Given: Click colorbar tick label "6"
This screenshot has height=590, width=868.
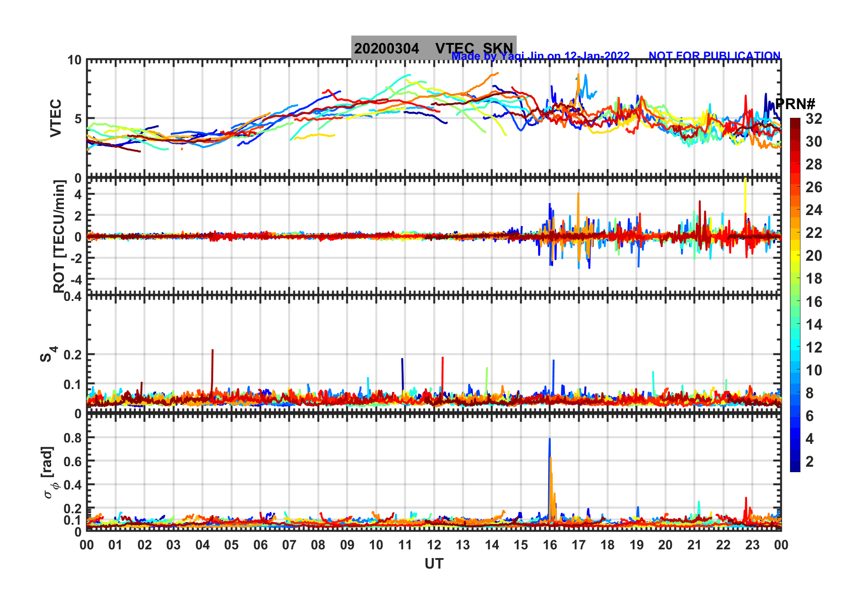Looking at the screenshot, I should click(x=810, y=416).
